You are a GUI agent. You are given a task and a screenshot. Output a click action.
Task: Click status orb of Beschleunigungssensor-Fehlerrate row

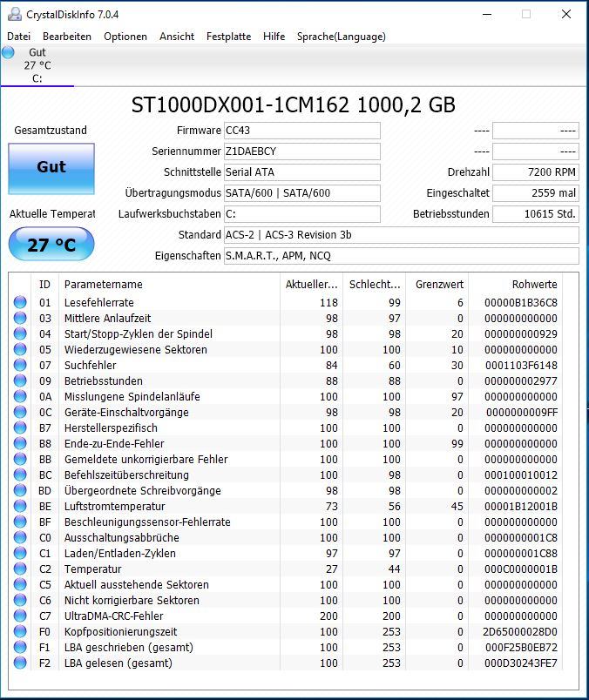[x=20, y=522]
